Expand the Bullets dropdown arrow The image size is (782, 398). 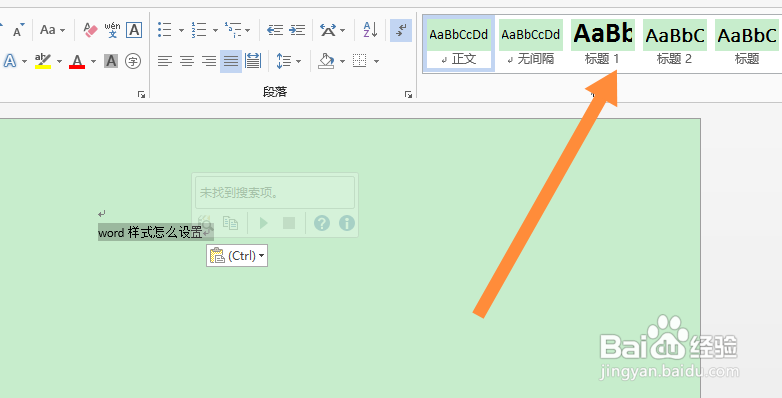(x=181, y=30)
